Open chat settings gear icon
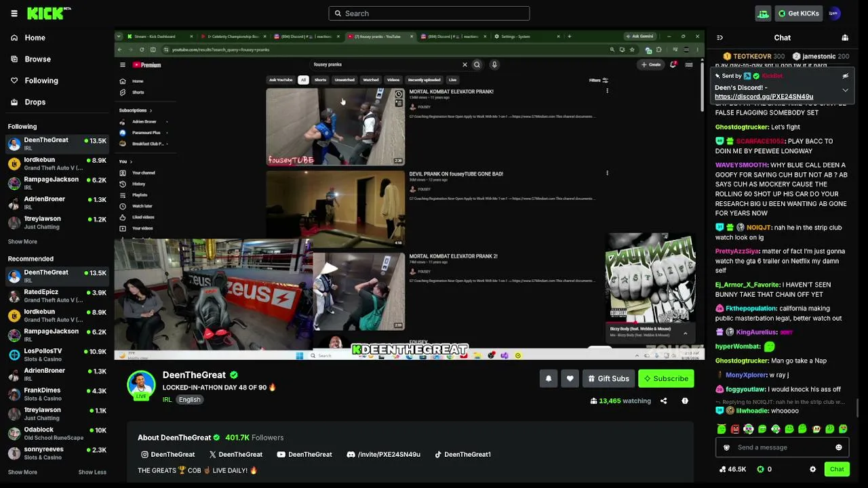This screenshot has height=488, width=868. pyautogui.click(x=812, y=469)
